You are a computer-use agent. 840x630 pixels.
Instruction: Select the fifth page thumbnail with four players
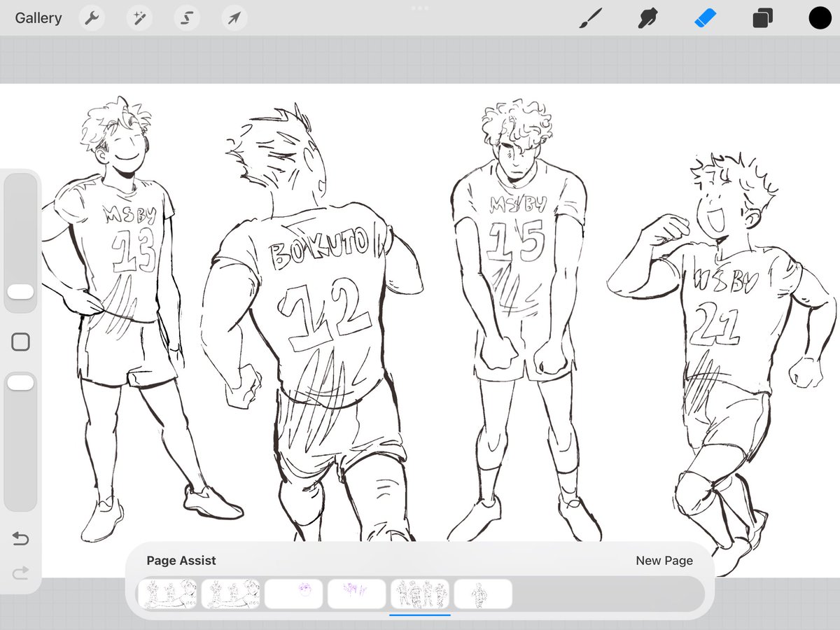(x=420, y=594)
